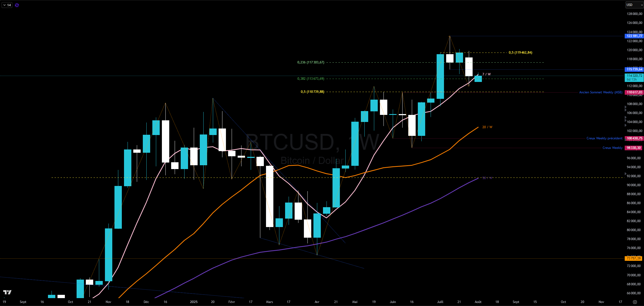Open the "14" timeframe dropdown
644x306 pixels.
pos(7,5)
